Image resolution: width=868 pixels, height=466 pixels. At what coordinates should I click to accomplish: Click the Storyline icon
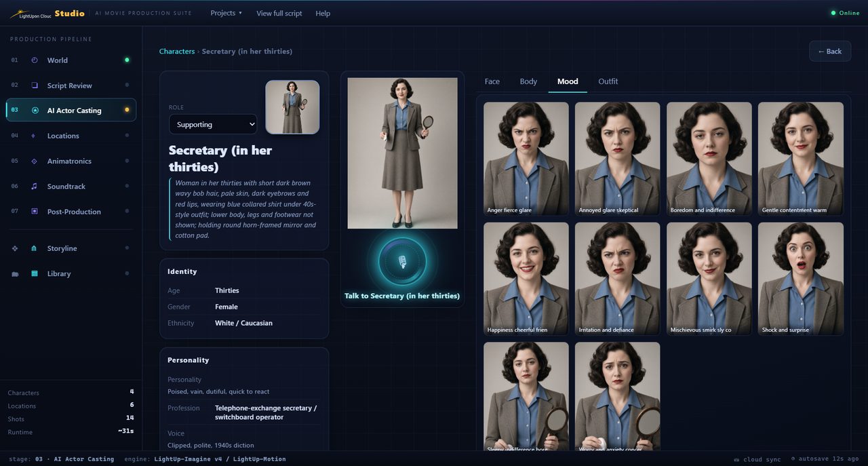pos(35,248)
